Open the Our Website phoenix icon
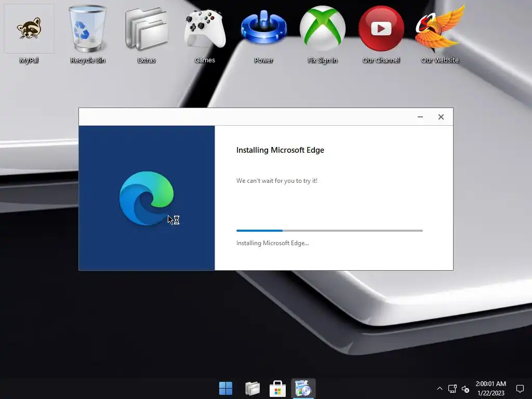The image size is (532, 399). pyautogui.click(x=440, y=34)
